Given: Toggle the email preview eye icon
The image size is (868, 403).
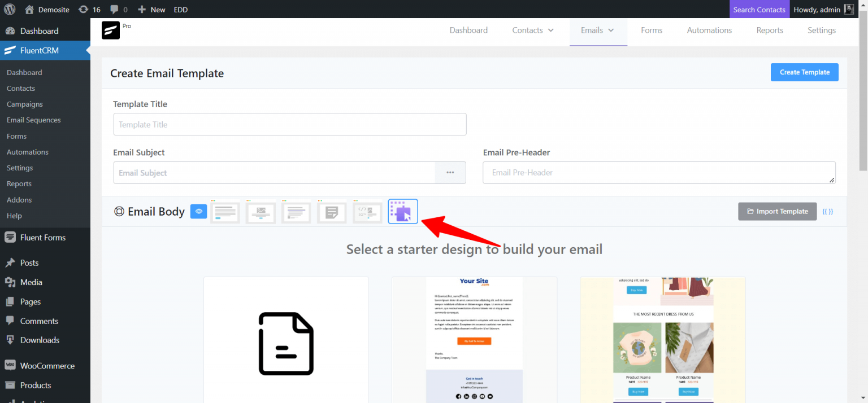Looking at the screenshot, I should pyautogui.click(x=199, y=211).
